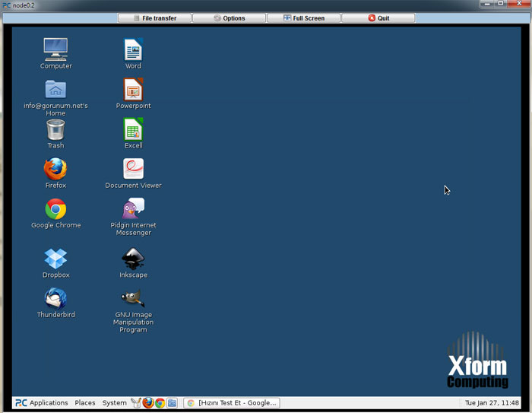Click the Firefox launcher in bottom panel

coord(148,403)
